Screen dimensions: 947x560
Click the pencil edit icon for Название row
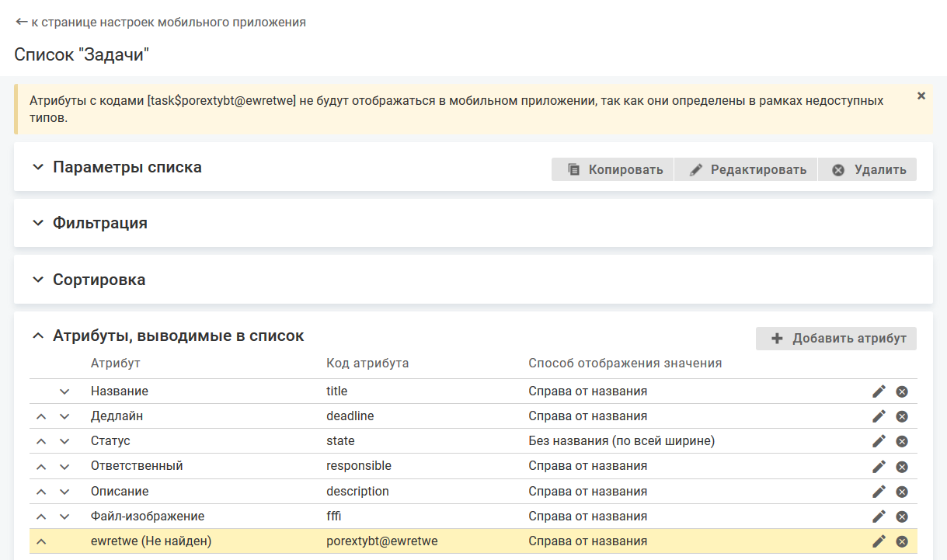[x=879, y=391]
